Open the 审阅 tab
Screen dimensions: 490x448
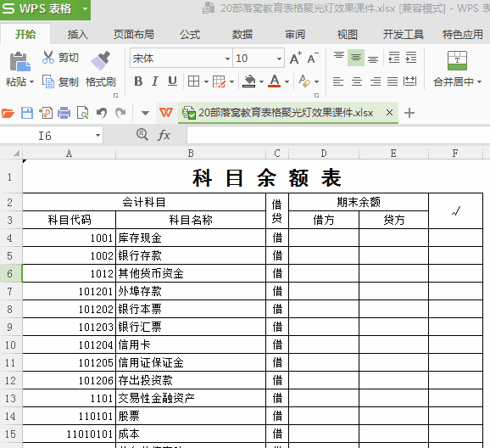(x=295, y=34)
